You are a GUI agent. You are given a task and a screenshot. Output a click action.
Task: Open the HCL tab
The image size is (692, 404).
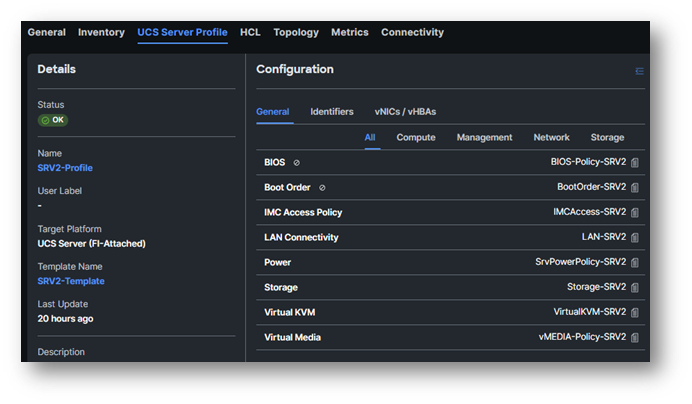250,32
